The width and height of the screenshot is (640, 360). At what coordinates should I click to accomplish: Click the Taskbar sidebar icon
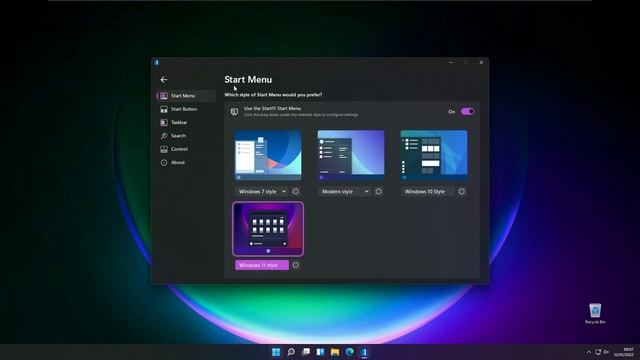point(164,122)
